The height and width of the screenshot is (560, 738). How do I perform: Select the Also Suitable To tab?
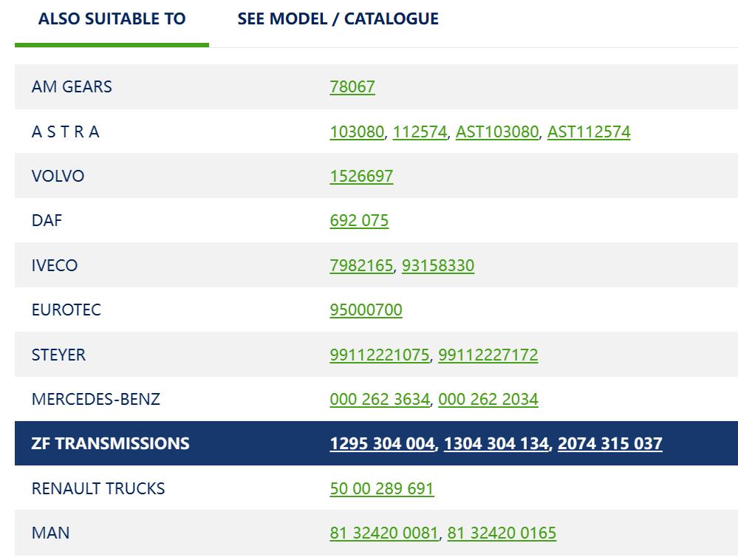click(112, 19)
